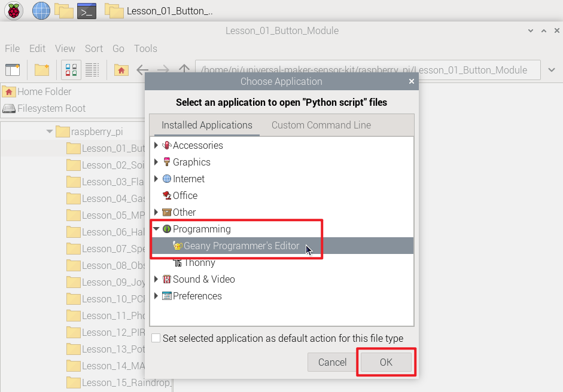The width and height of the screenshot is (563, 392).
Task: Go to home folder toolbar icon
Action: click(x=121, y=70)
